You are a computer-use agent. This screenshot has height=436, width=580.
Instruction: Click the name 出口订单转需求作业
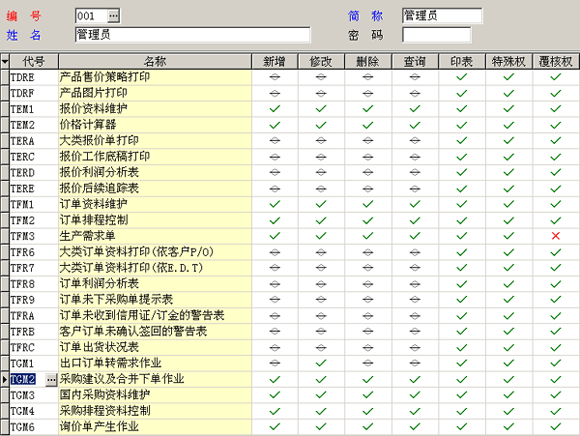111,363
